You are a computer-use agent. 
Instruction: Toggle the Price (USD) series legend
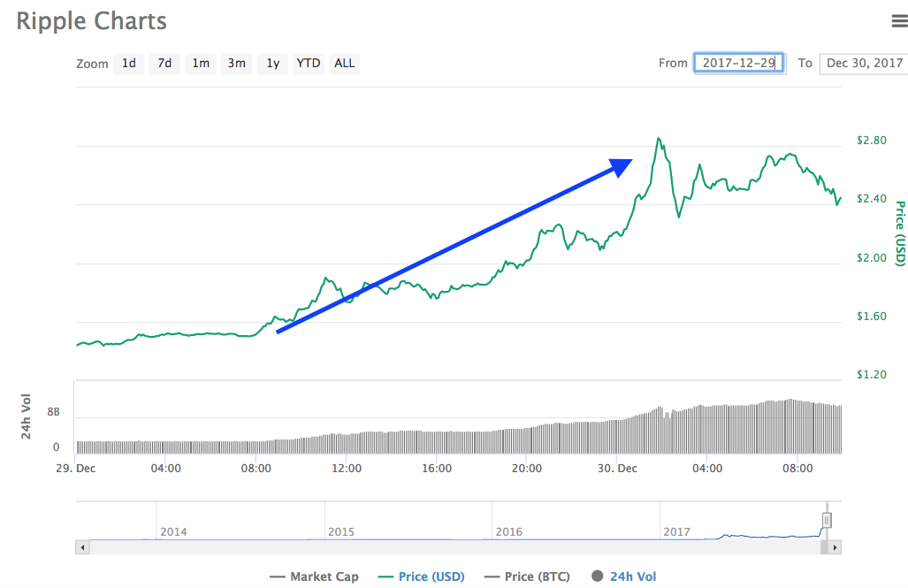point(421,577)
